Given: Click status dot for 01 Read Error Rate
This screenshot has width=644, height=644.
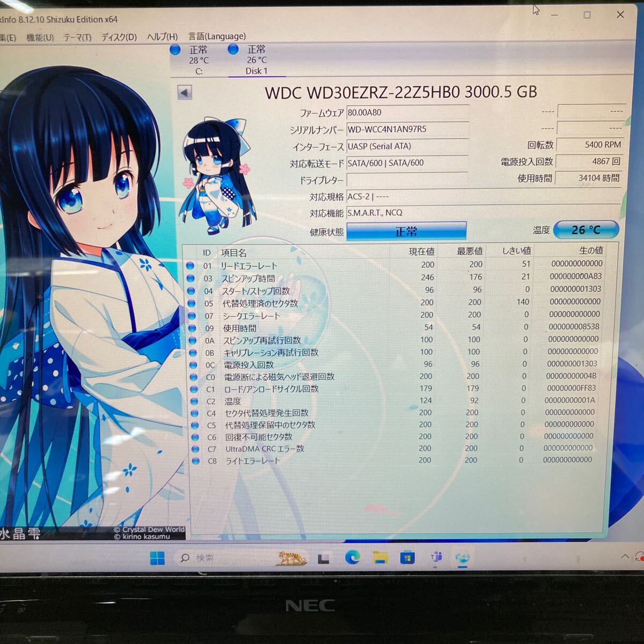Looking at the screenshot, I should (190, 266).
